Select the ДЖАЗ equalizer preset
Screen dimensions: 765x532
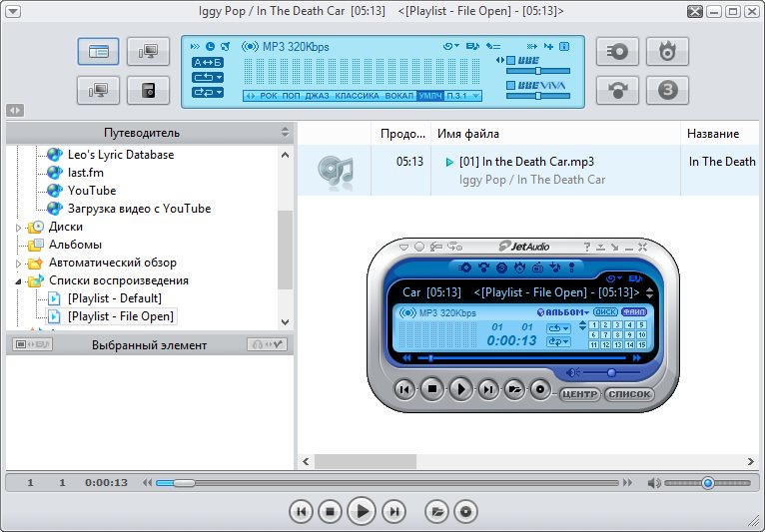click(x=317, y=96)
